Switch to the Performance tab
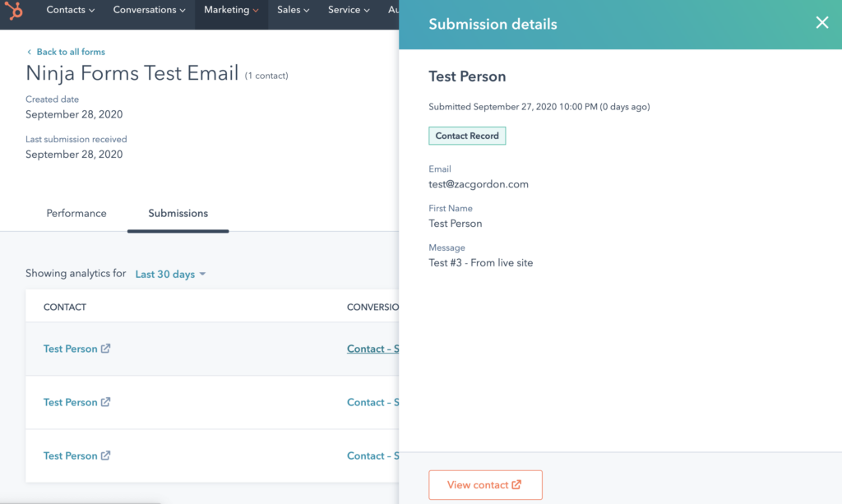The image size is (842, 504). [x=76, y=213]
